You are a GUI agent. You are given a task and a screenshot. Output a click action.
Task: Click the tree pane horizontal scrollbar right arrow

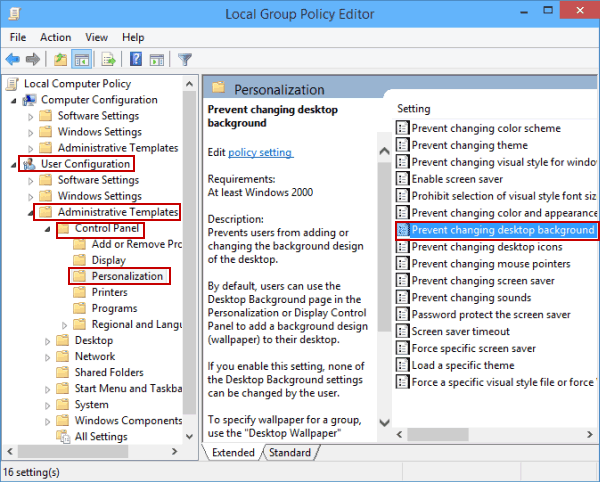pos(174,451)
